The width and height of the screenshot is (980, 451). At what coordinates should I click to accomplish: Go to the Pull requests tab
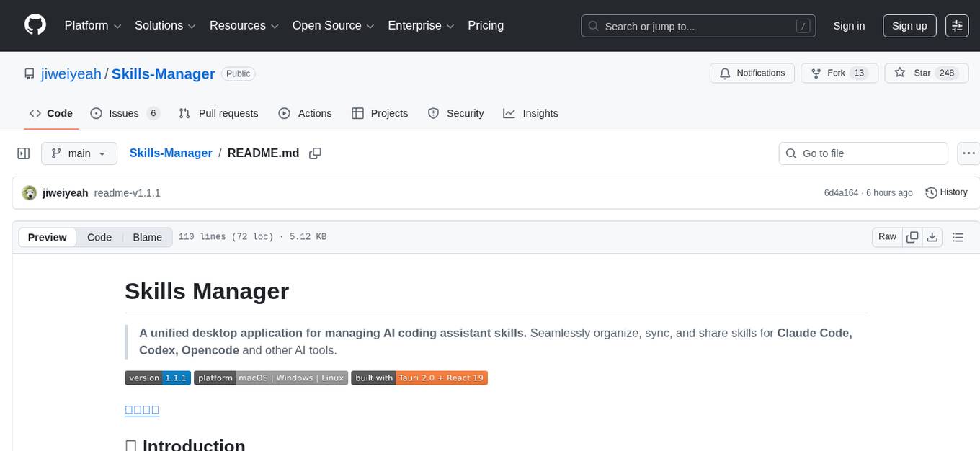pos(218,113)
